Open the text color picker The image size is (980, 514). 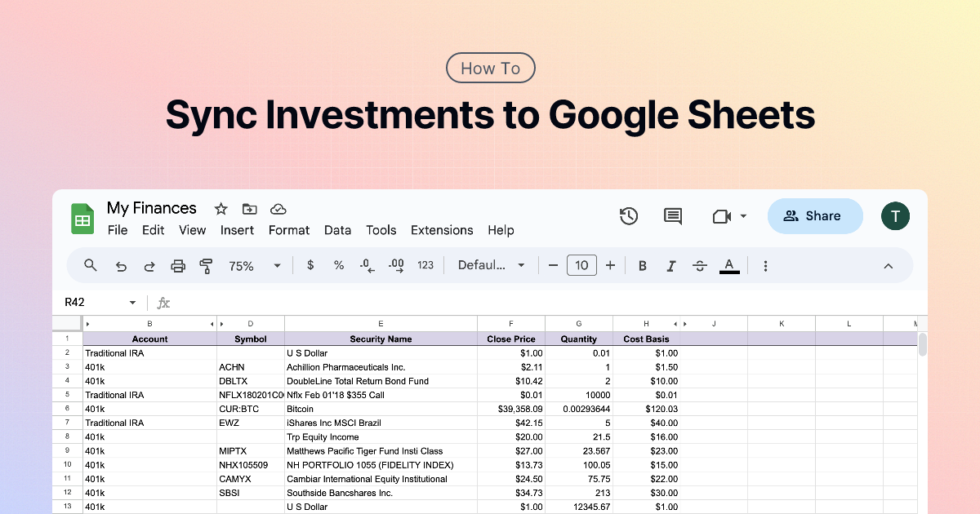pos(729,265)
